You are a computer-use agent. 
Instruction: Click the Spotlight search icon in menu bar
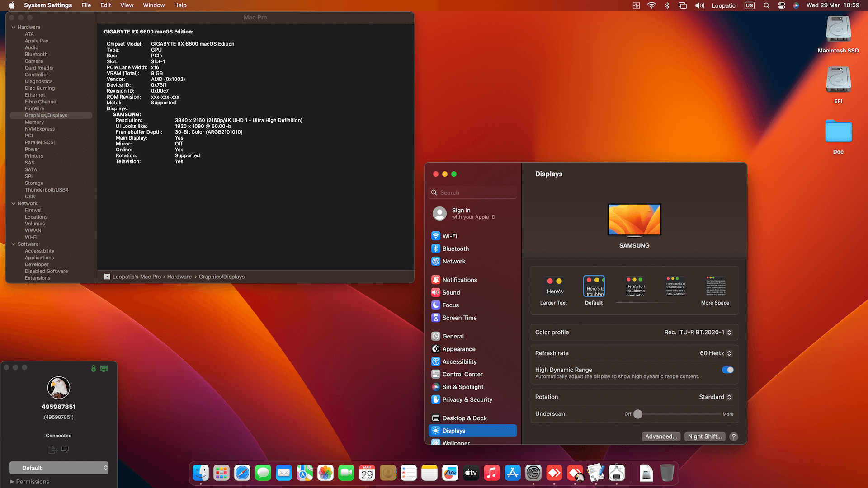pyautogui.click(x=766, y=5)
